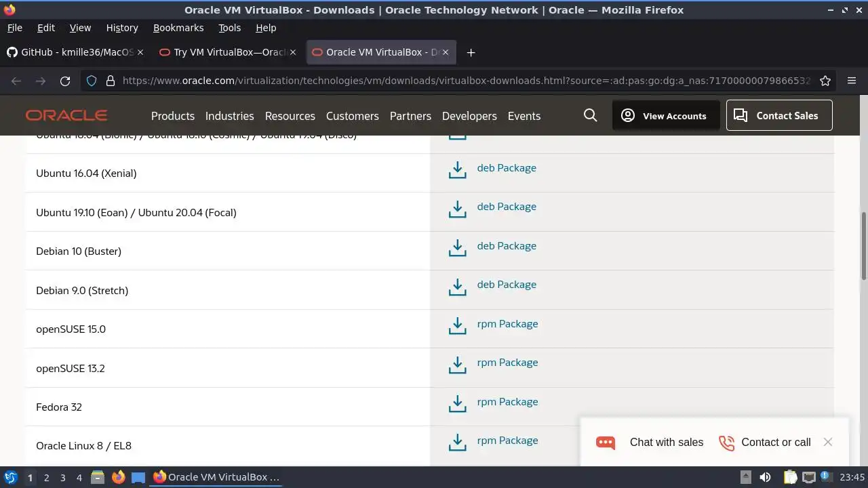The image size is (868, 488).
Task: Click download icon for Fedora 32
Action: tap(458, 404)
